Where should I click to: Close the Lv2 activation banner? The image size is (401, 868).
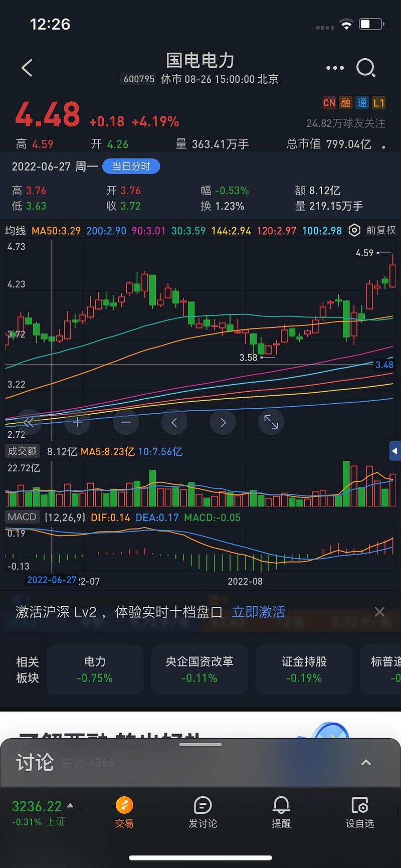(x=379, y=612)
